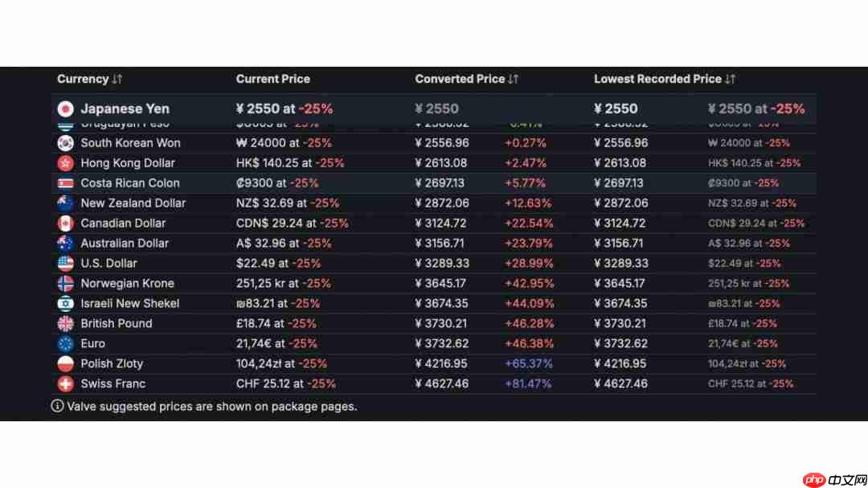Click the Japanese Yen flag icon
868x488 pixels.
point(65,109)
